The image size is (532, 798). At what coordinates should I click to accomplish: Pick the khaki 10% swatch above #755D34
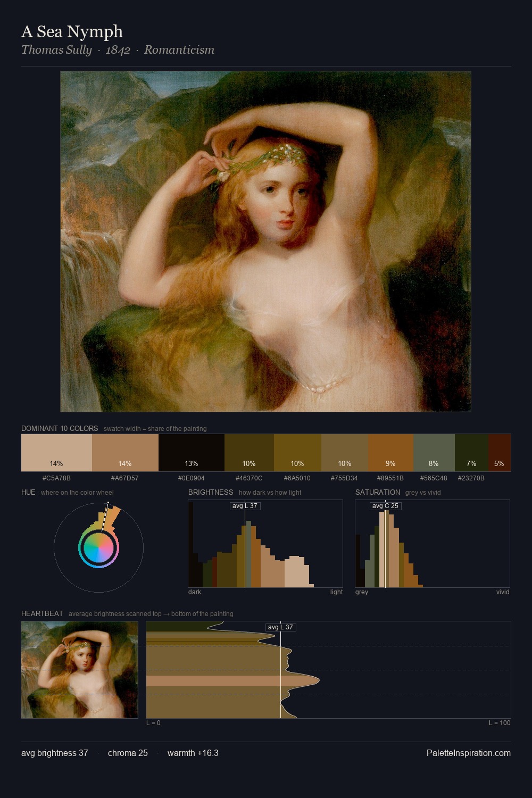point(345,453)
